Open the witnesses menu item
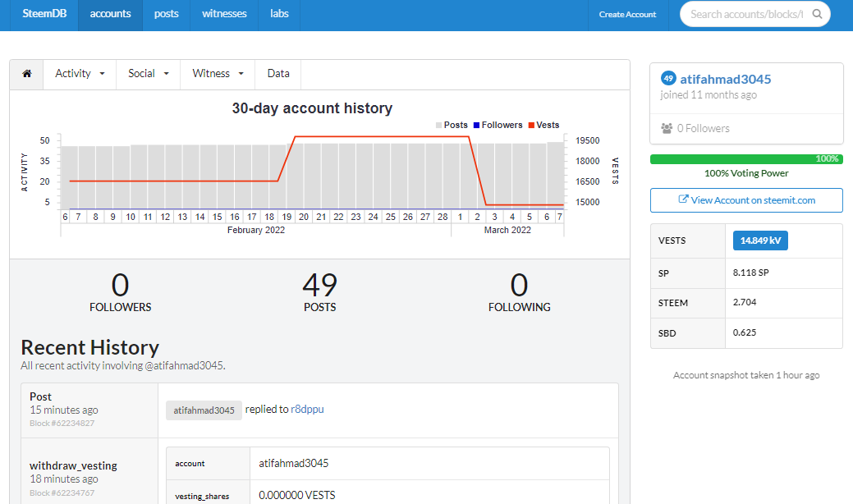Image resolution: width=853 pixels, height=504 pixels. 224,15
